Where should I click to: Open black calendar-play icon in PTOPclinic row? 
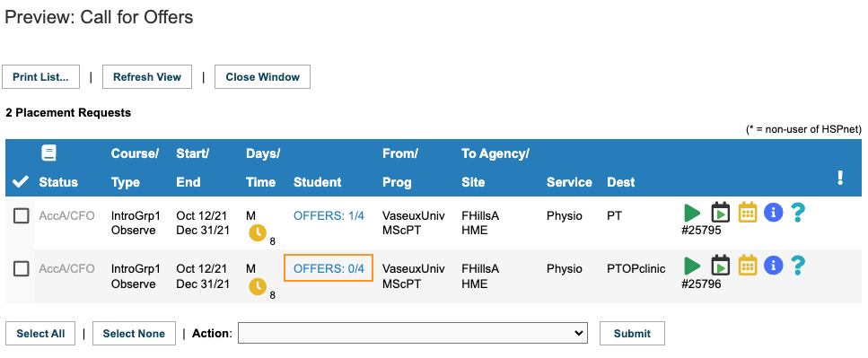click(x=720, y=265)
